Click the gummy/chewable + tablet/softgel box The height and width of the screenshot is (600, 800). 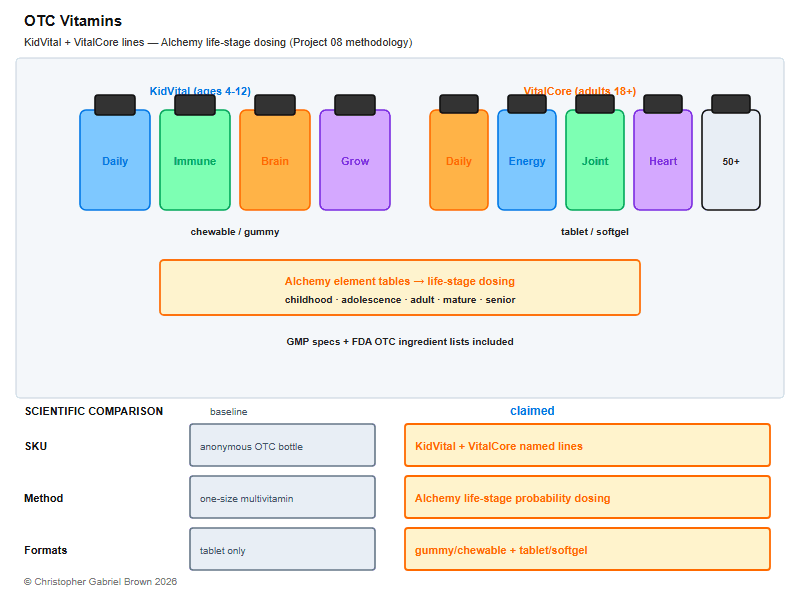(x=587, y=549)
